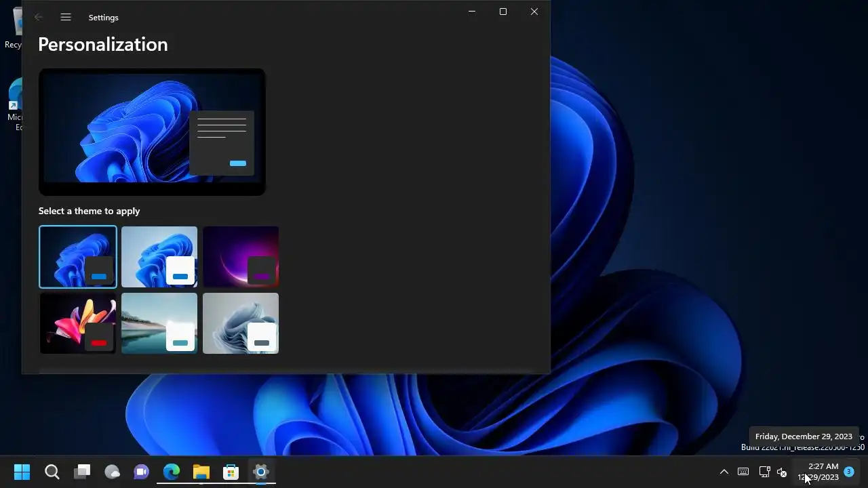Open File Explorer from taskbar
The image size is (868, 488).
201,472
